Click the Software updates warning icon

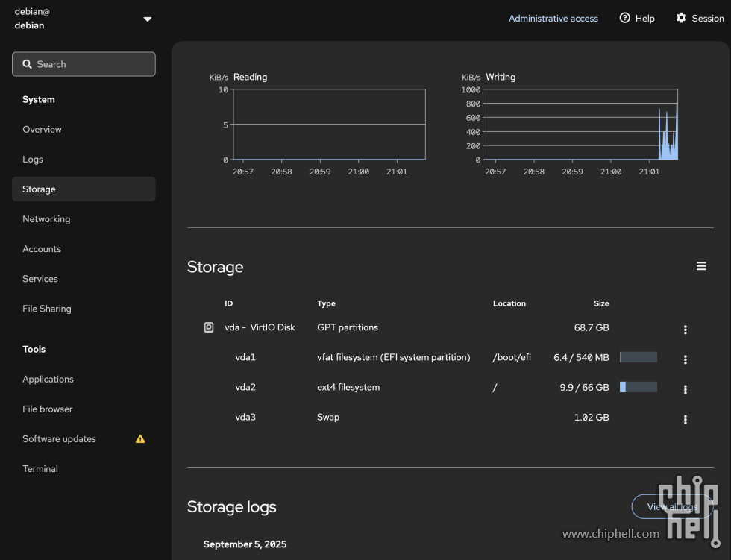pos(140,438)
